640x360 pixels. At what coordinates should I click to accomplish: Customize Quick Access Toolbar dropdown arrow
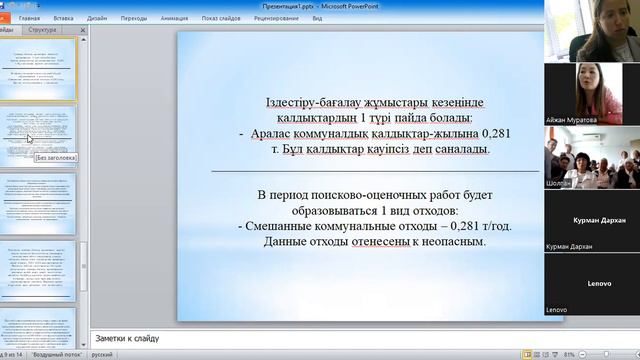(39, 6)
